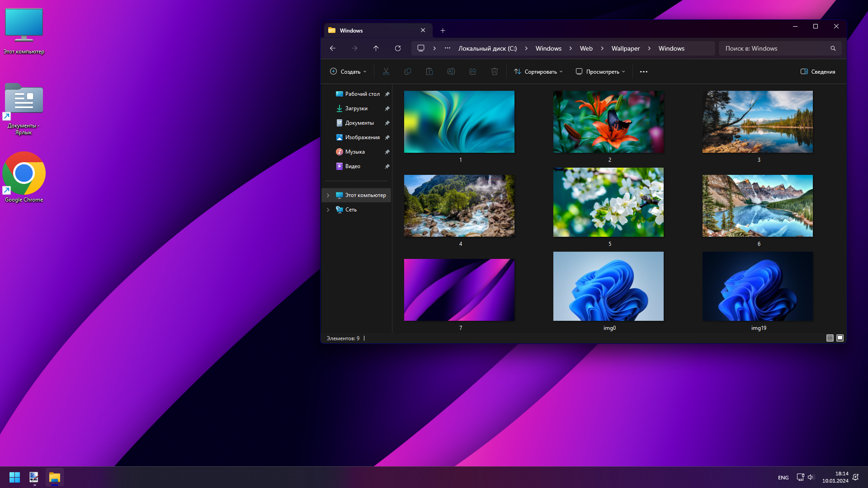Open new tab with plus icon
The image size is (868, 488).
tap(443, 31)
